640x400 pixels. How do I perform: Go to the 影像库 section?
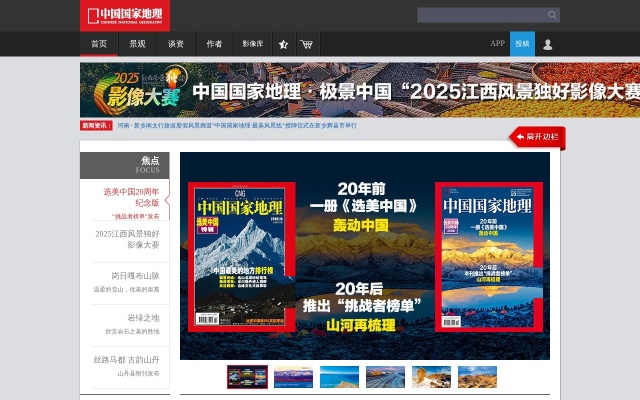(253, 44)
